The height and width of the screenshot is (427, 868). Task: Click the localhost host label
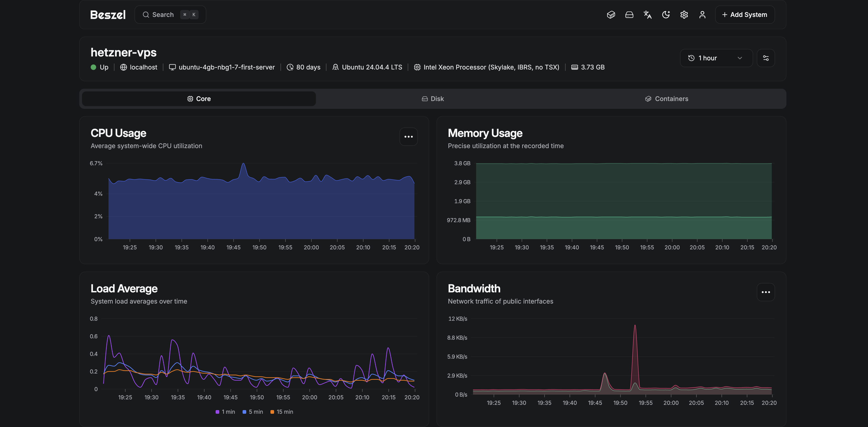tap(143, 67)
